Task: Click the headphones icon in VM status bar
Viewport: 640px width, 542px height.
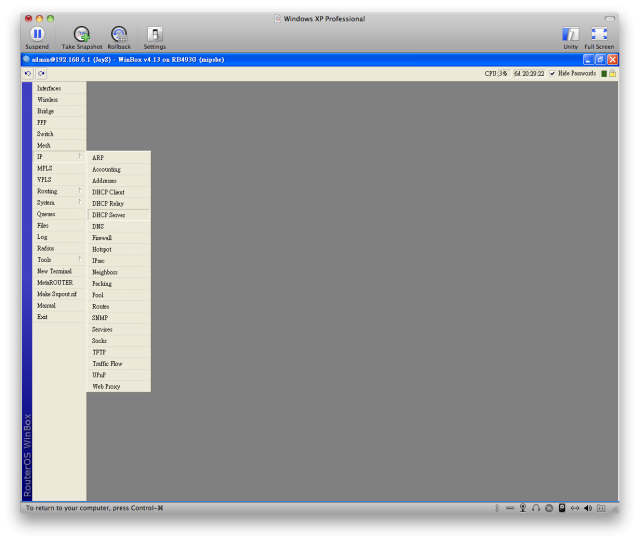Action: tap(536, 508)
